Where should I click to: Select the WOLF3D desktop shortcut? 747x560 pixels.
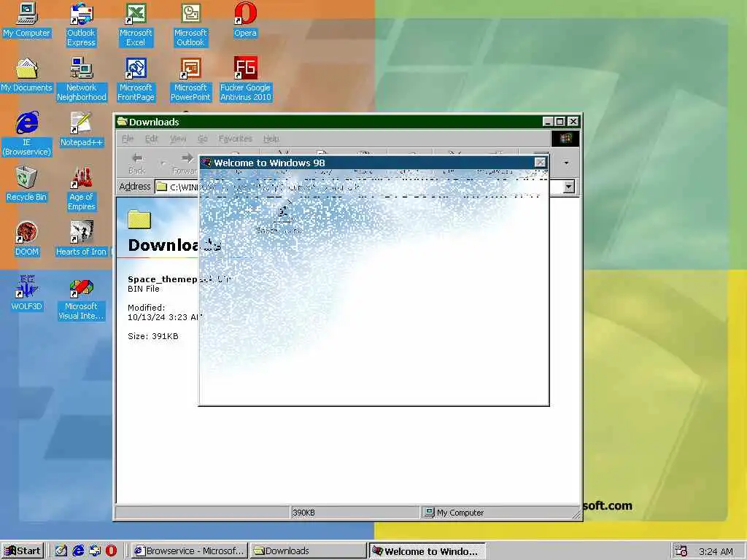[27, 294]
